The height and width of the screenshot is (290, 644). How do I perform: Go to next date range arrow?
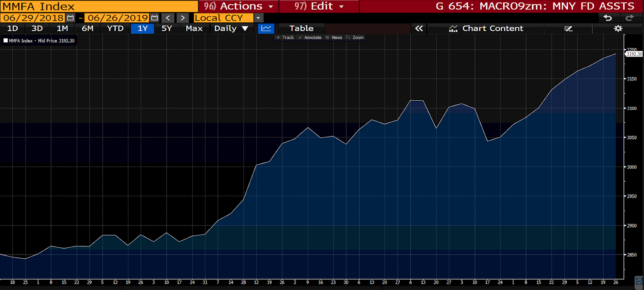[x=182, y=18]
